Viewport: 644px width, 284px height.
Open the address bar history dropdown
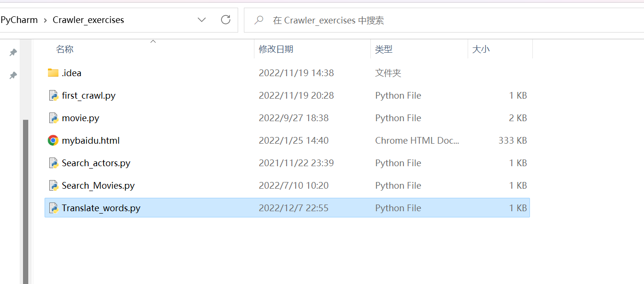pyautogui.click(x=202, y=20)
